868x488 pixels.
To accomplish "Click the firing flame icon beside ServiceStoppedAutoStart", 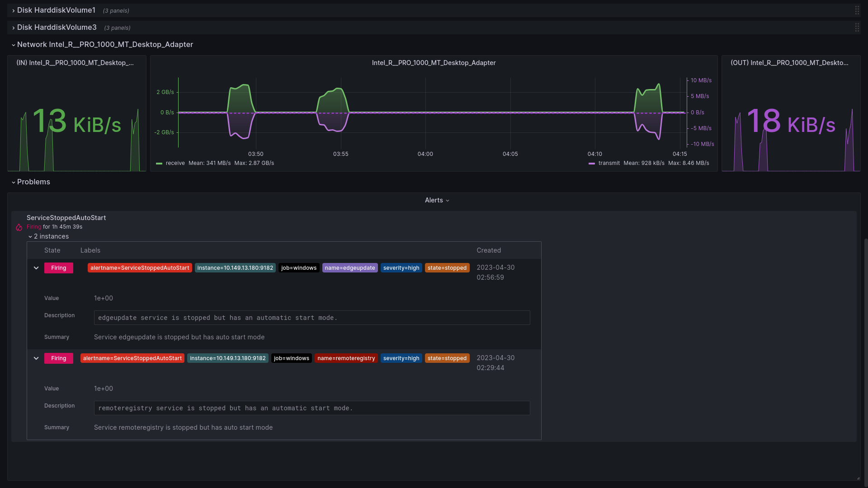I will (x=19, y=227).
